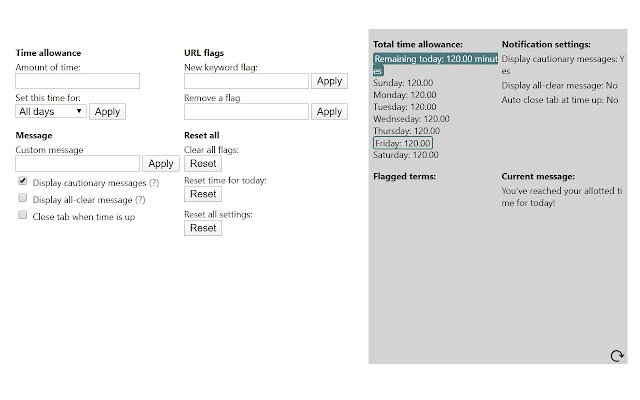Open the All days dropdown
640x400 pixels.
[x=51, y=112]
